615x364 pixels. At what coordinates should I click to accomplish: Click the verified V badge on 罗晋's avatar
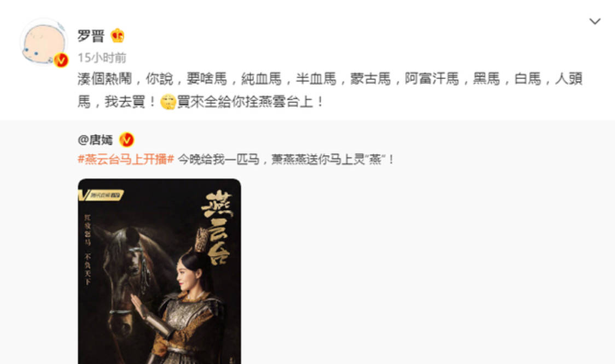(61, 60)
